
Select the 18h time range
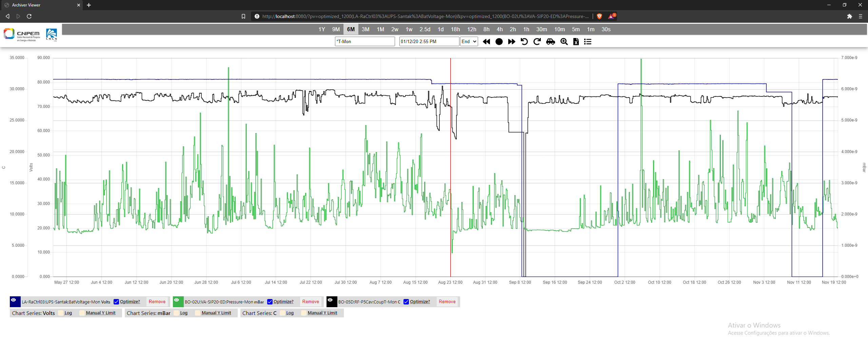pyautogui.click(x=455, y=30)
